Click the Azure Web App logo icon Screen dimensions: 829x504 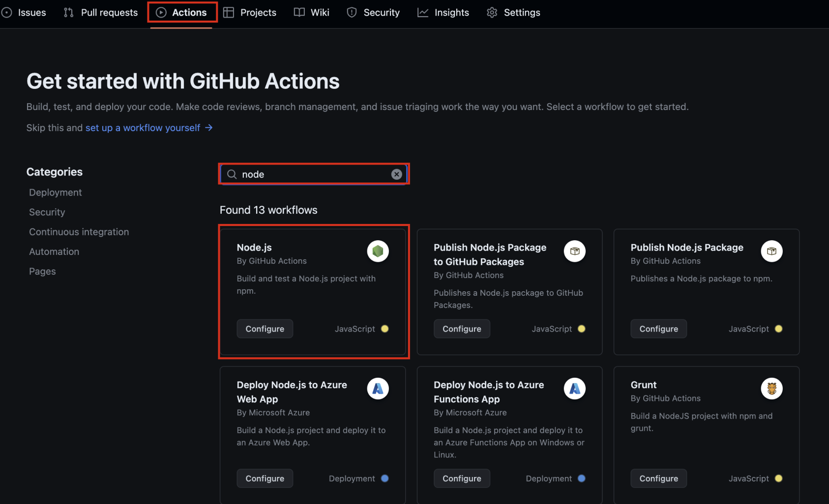click(378, 389)
